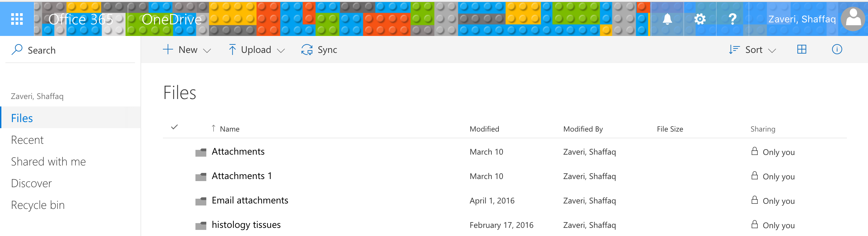Click the user profile avatar
This screenshot has width=868, height=236.
point(853,19)
